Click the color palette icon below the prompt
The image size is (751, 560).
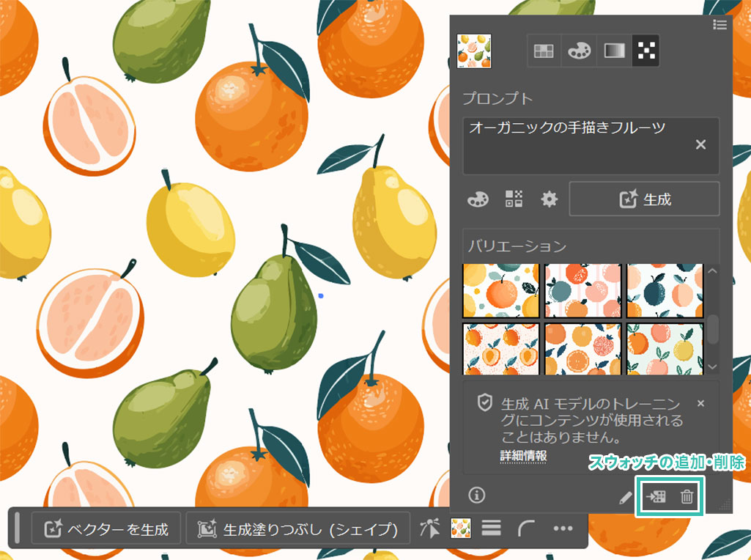[x=477, y=199]
